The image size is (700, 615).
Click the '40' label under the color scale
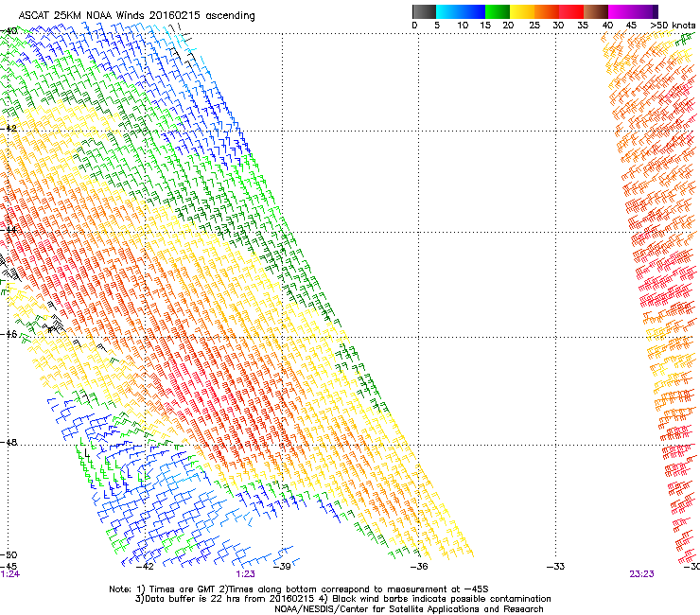[x=607, y=26]
